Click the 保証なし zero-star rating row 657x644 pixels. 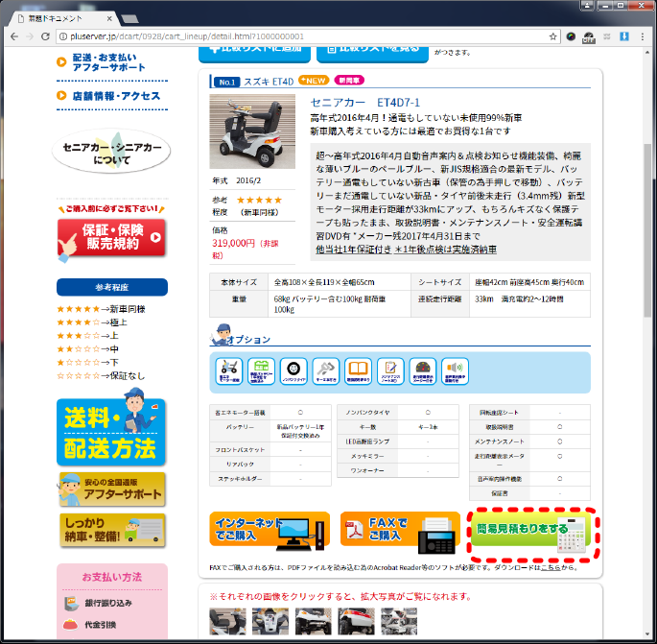[101, 375]
